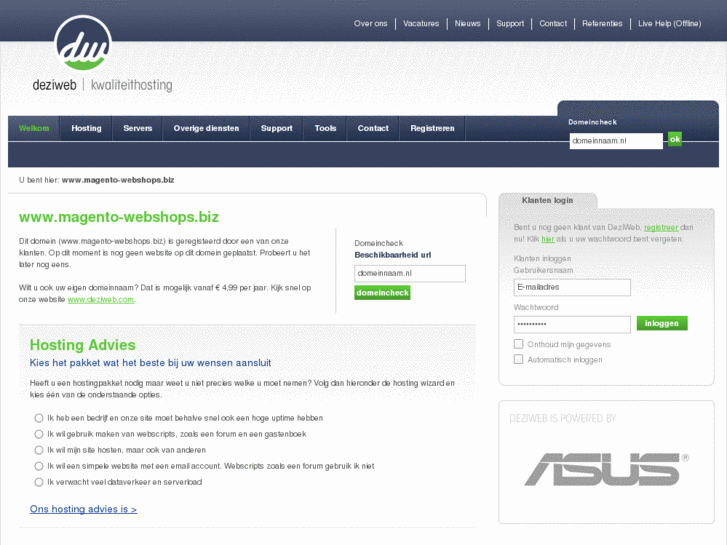This screenshot has height=545, width=727.
Task: Open the Registreren menu item
Action: point(432,128)
